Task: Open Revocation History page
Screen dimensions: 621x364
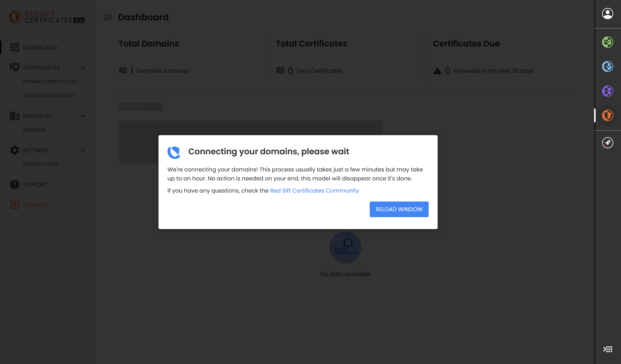Action: pos(49,96)
